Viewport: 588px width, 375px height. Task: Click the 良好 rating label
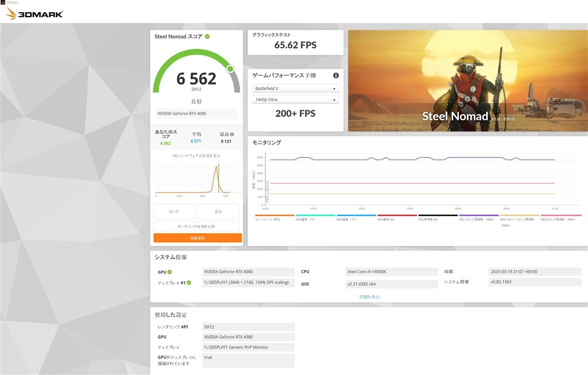196,101
